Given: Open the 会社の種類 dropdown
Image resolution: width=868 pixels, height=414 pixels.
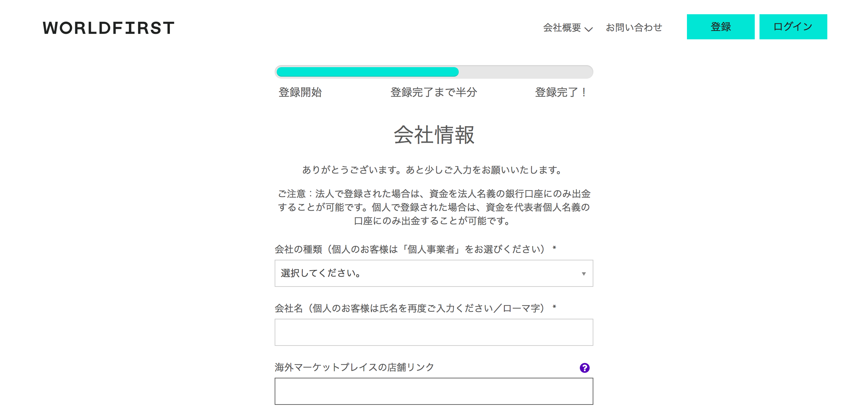Looking at the screenshot, I should pyautogui.click(x=434, y=273).
